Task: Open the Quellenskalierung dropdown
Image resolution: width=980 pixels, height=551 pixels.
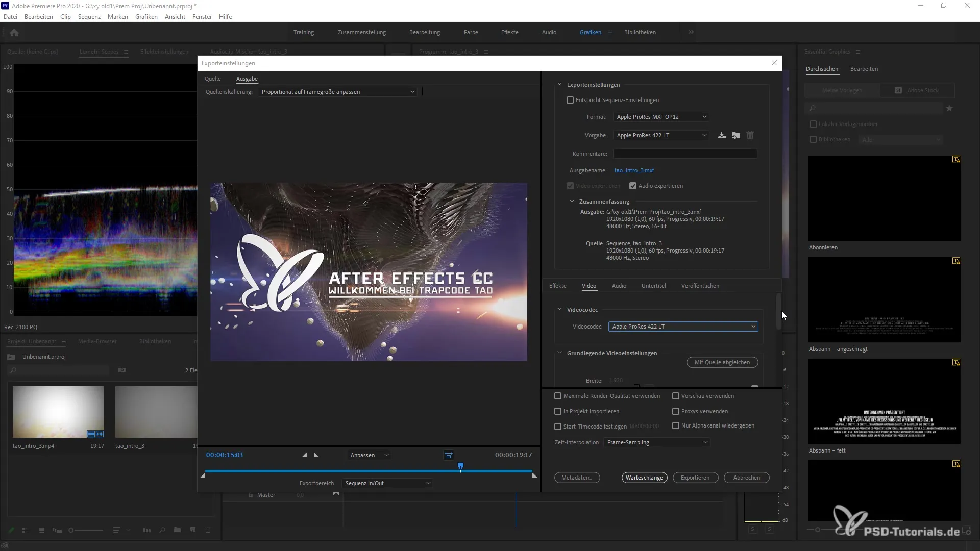Action: 337,92
